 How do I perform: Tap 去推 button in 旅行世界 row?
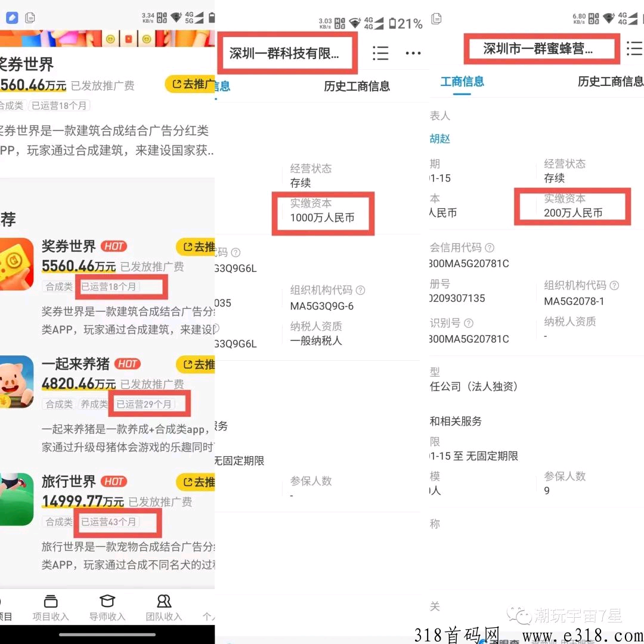point(196,482)
